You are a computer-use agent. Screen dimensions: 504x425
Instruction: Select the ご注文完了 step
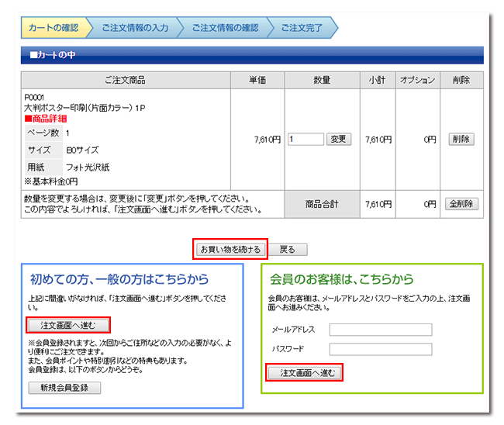(x=302, y=28)
